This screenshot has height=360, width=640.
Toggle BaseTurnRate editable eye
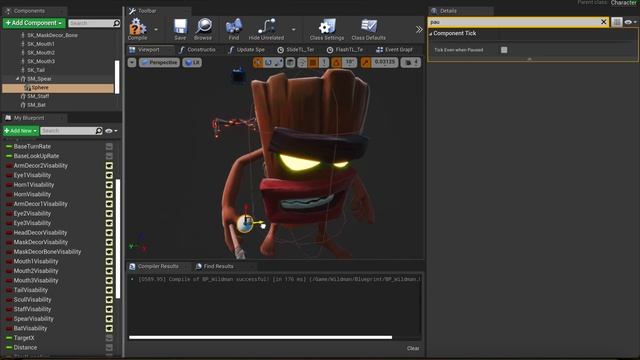tap(109, 146)
